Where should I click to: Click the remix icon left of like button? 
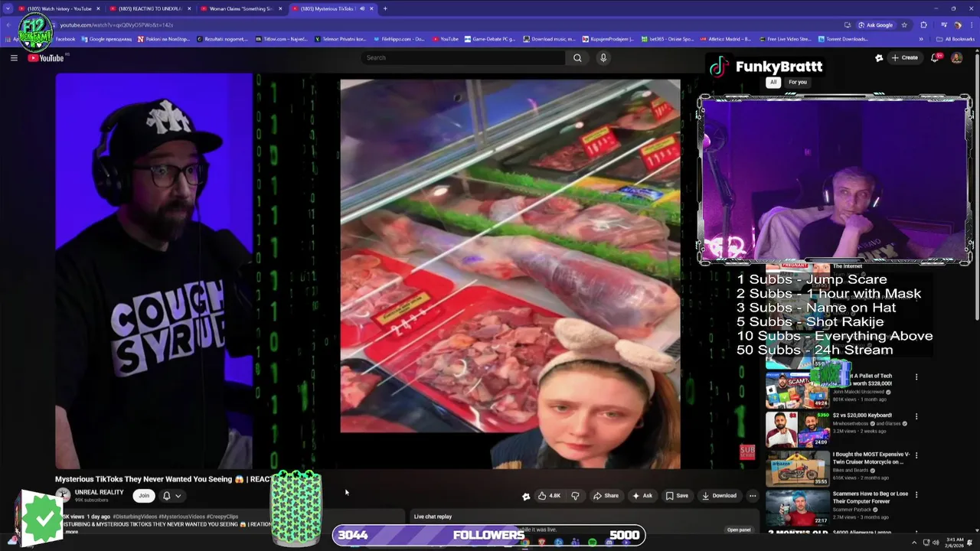[x=526, y=496]
